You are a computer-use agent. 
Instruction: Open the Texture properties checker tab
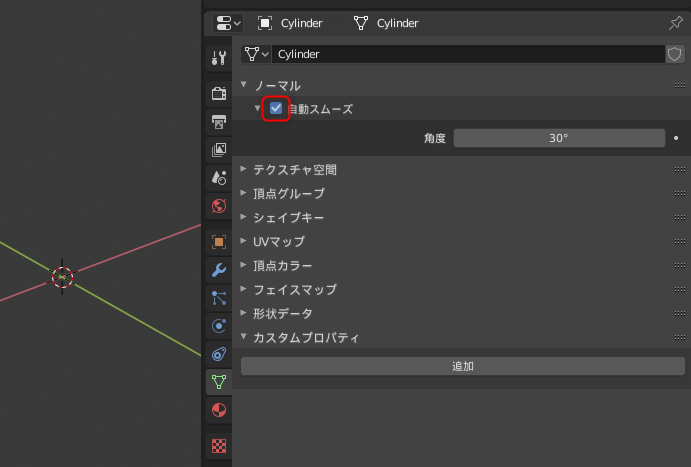pos(219,446)
